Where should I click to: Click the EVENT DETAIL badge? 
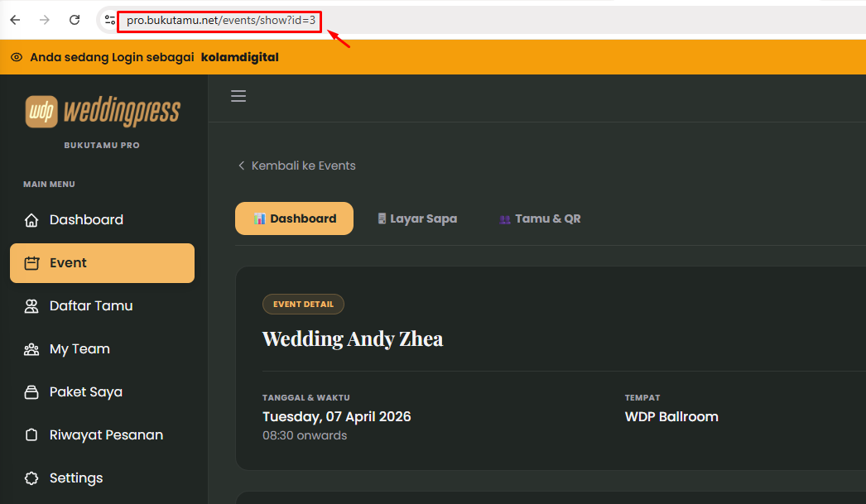(303, 304)
